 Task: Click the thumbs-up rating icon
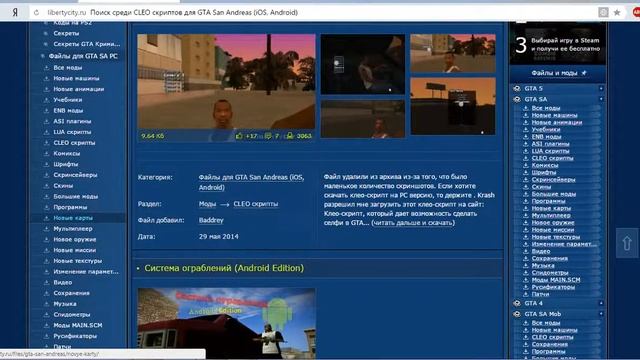(x=239, y=136)
